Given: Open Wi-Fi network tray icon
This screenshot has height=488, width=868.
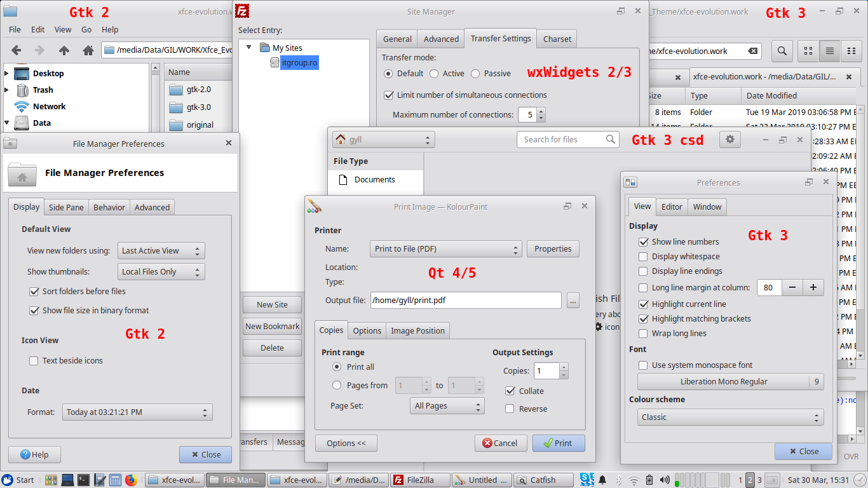Looking at the screenshot, I should pyautogui.click(x=634, y=480).
